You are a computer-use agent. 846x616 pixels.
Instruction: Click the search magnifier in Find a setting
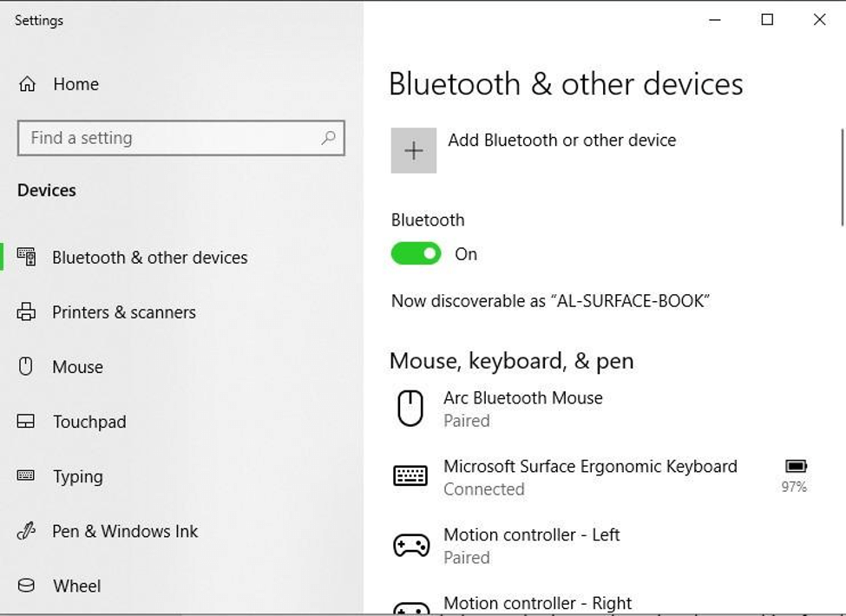[327, 138]
